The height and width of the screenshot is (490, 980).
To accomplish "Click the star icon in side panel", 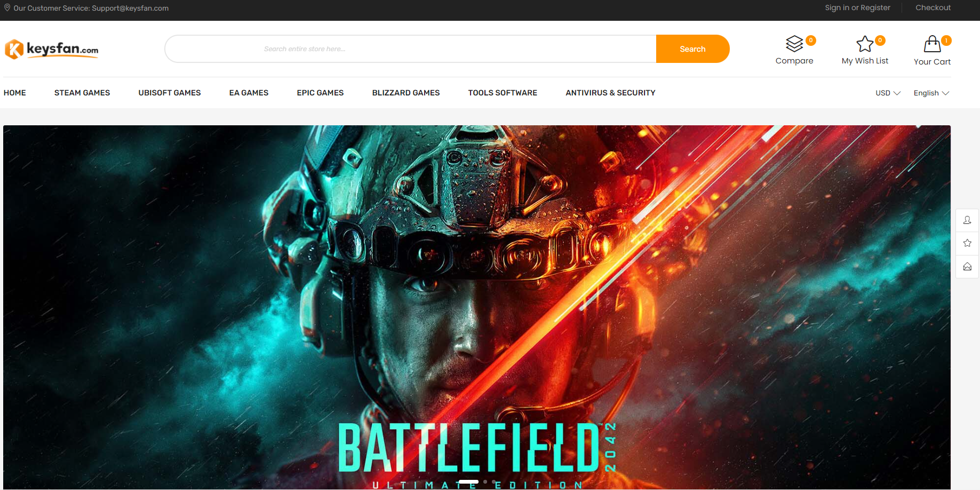I will click(967, 243).
